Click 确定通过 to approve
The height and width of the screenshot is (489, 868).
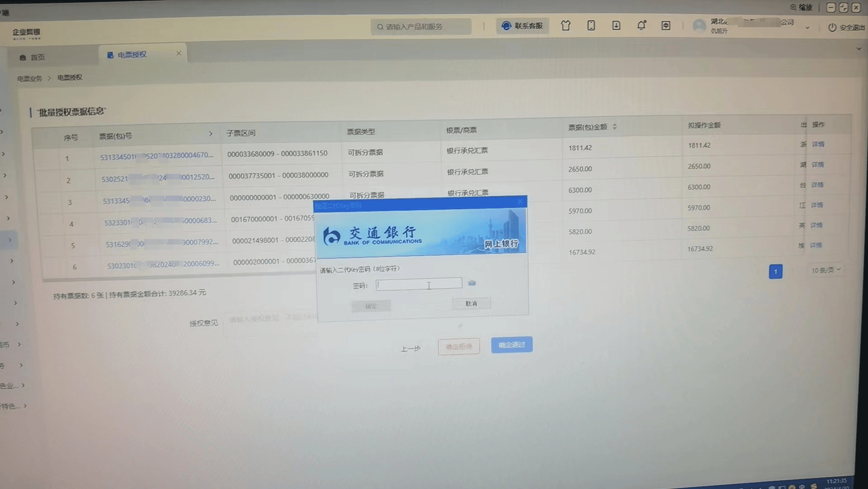(x=511, y=345)
